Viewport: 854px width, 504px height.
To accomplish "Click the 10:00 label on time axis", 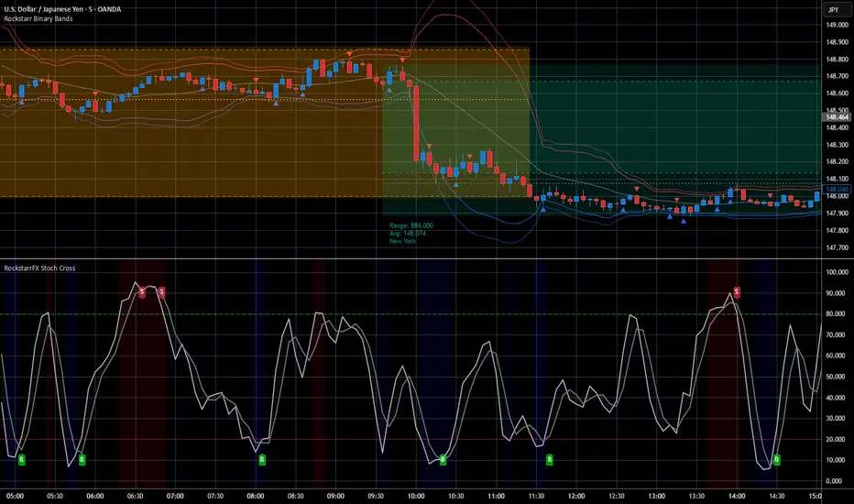I will [x=417, y=495].
